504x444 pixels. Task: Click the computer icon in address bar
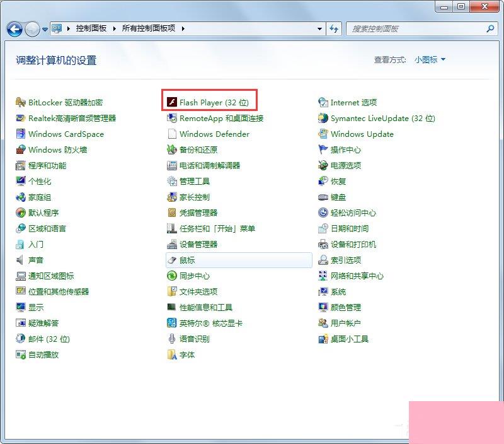pos(57,28)
